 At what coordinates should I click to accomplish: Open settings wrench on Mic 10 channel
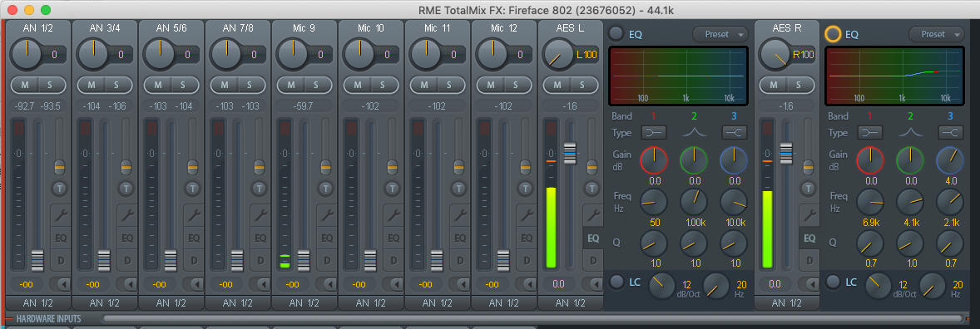[393, 215]
